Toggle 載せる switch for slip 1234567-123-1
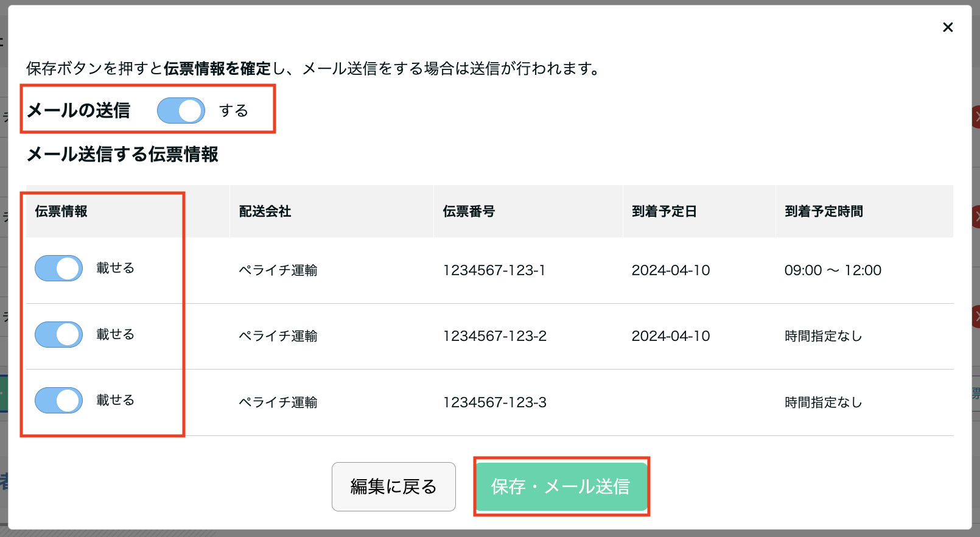This screenshot has height=537, width=980. pyautogui.click(x=58, y=268)
